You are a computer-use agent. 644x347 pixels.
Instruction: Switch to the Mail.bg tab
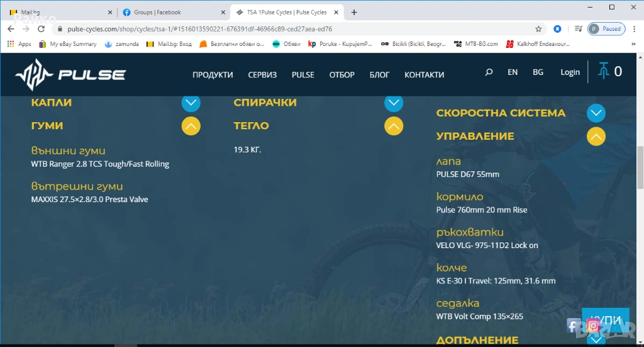(x=61, y=13)
